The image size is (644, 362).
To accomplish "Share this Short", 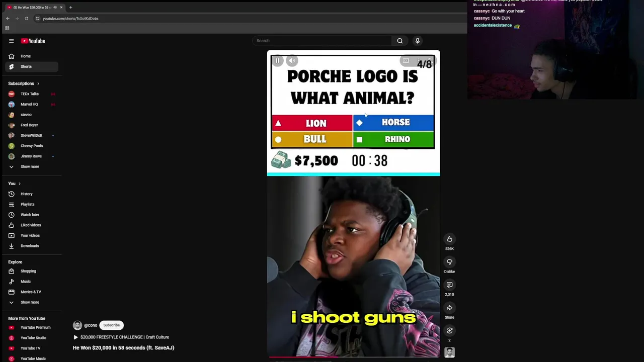I will [x=449, y=308].
